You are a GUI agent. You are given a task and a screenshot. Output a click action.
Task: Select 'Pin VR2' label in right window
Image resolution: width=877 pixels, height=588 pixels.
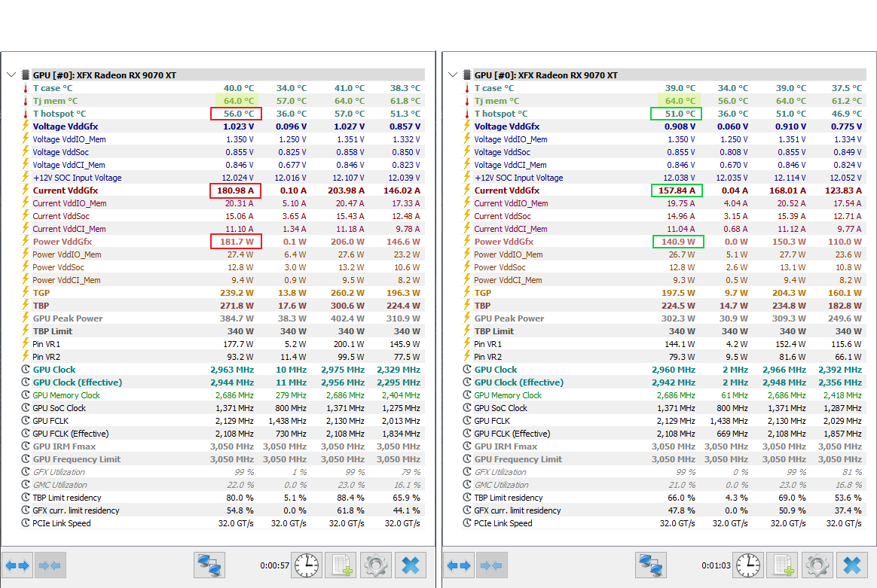487,357
